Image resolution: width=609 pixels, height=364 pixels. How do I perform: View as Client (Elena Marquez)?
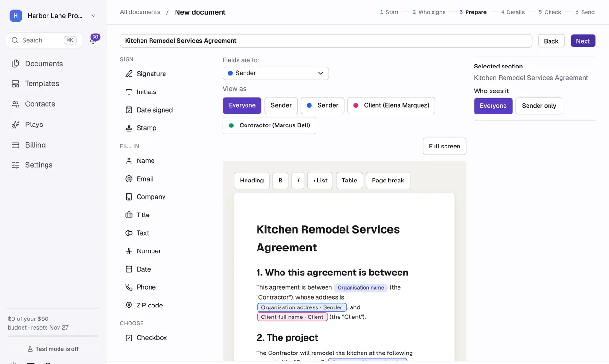391,105
